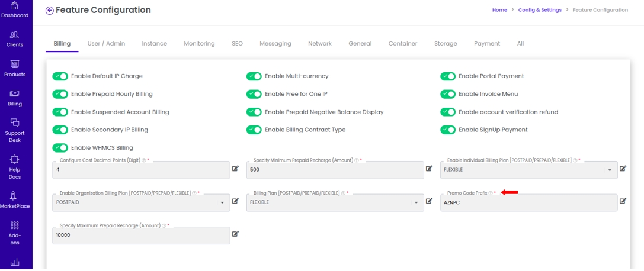Open the Enable Individual Billing Plan dropdown

tap(528, 170)
